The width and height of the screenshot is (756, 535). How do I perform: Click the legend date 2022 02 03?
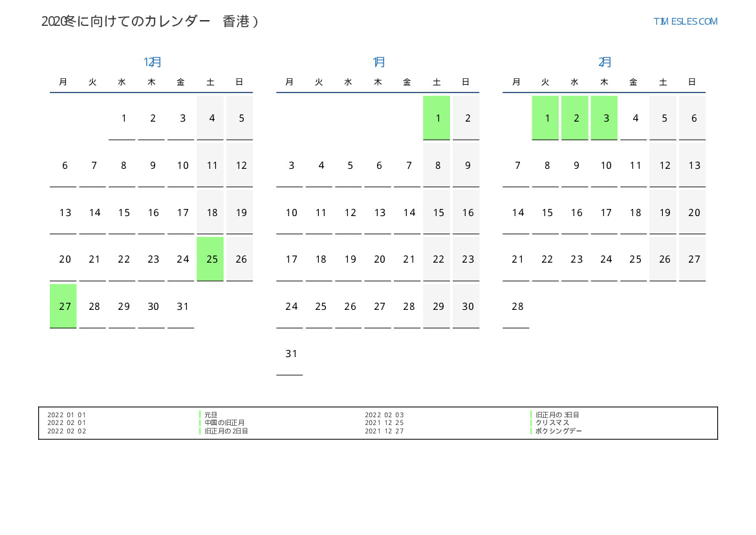point(384,415)
